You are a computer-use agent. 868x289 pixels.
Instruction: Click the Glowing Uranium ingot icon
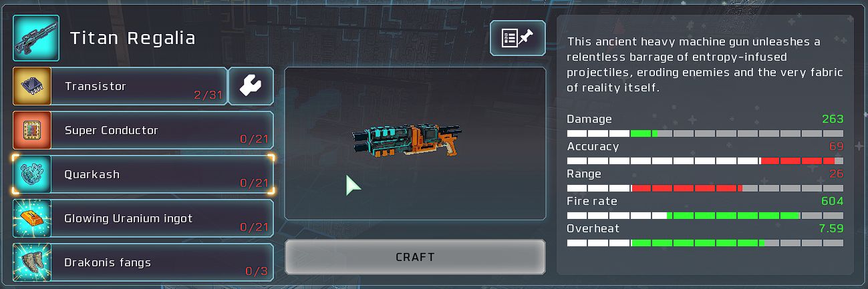point(32,218)
